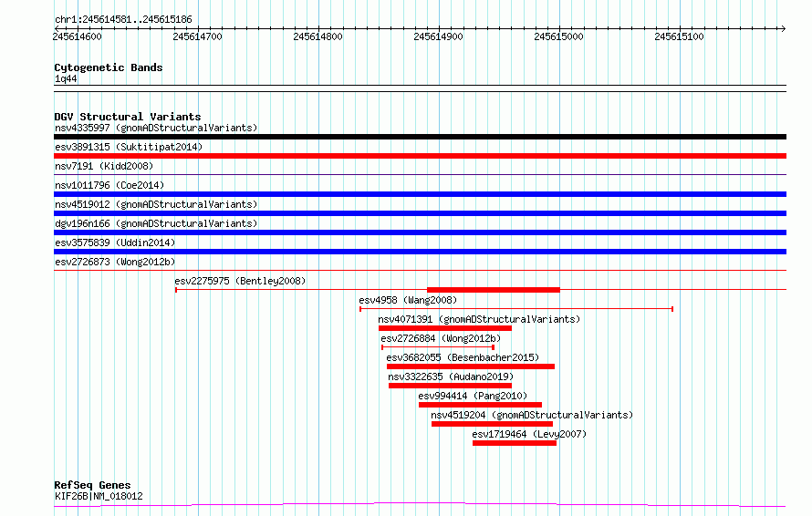Viewport: 812px width, 516px height.
Task: Click thin red esv2726884 interval line
Action: pyautogui.click(x=438, y=347)
